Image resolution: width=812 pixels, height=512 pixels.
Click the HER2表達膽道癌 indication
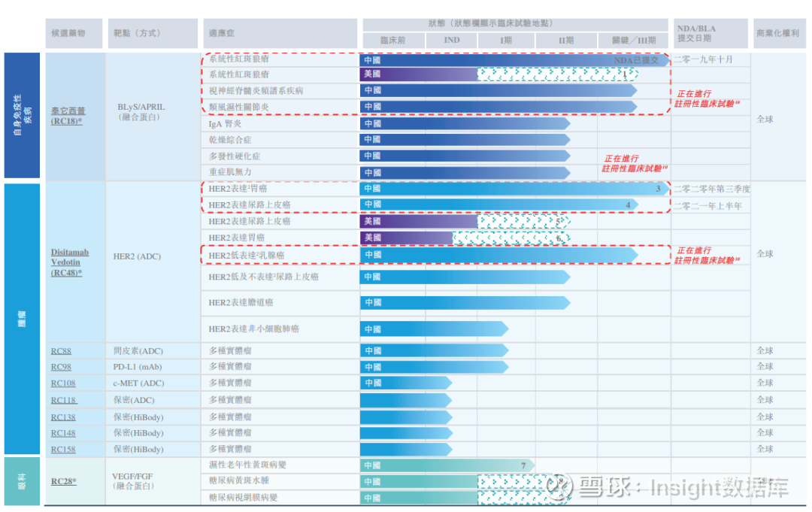(241, 302)
